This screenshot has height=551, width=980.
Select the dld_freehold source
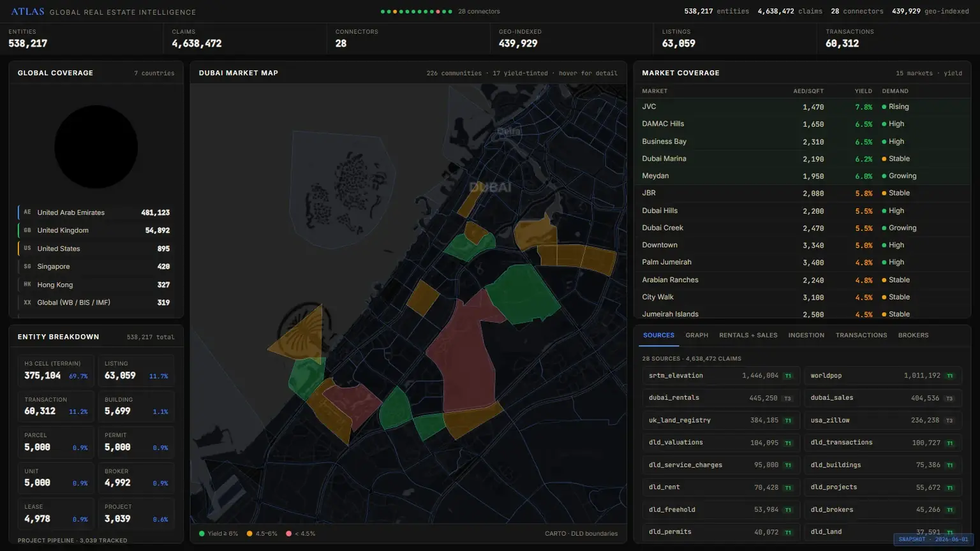(x=721, y=510)
